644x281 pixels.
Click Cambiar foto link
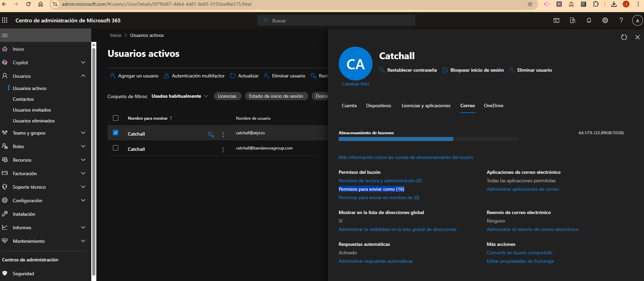355,84
